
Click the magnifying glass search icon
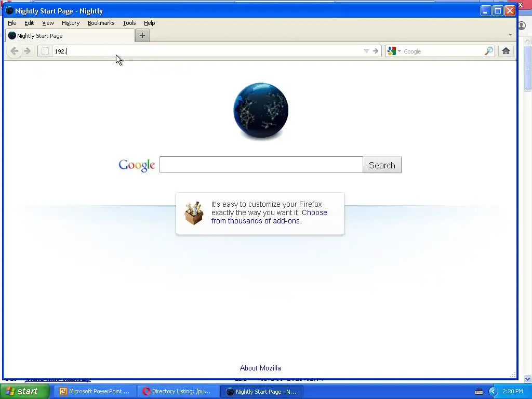(488, 51)
